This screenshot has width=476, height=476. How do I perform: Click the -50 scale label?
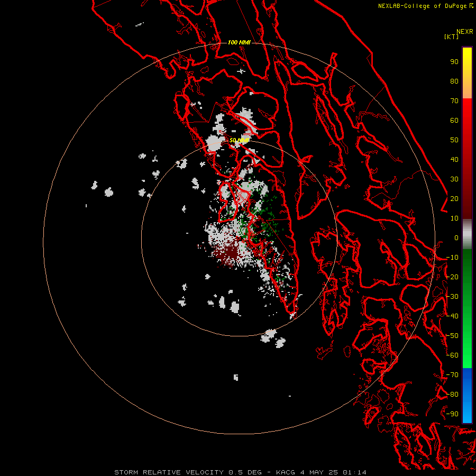(x=452, y=336)
